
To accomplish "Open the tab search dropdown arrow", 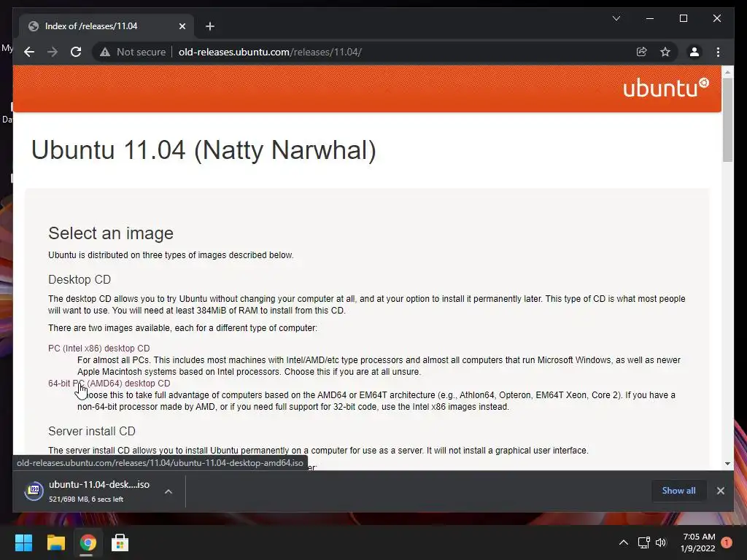I will pos(616,18).
